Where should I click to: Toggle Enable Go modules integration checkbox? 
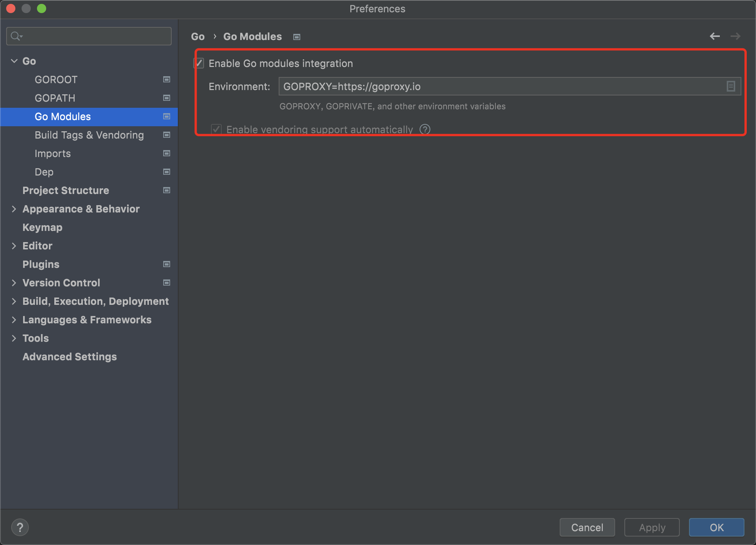coord(199,63)
